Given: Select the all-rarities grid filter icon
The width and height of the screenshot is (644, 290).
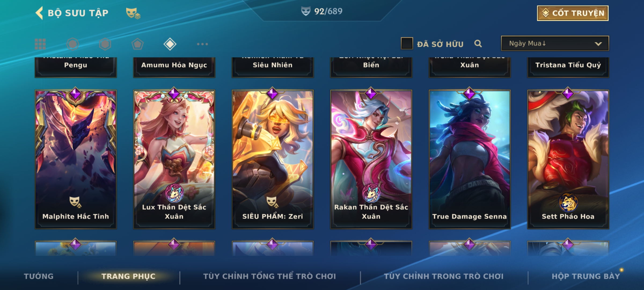Looking at the screenshot, I should [x=40, y=44].
